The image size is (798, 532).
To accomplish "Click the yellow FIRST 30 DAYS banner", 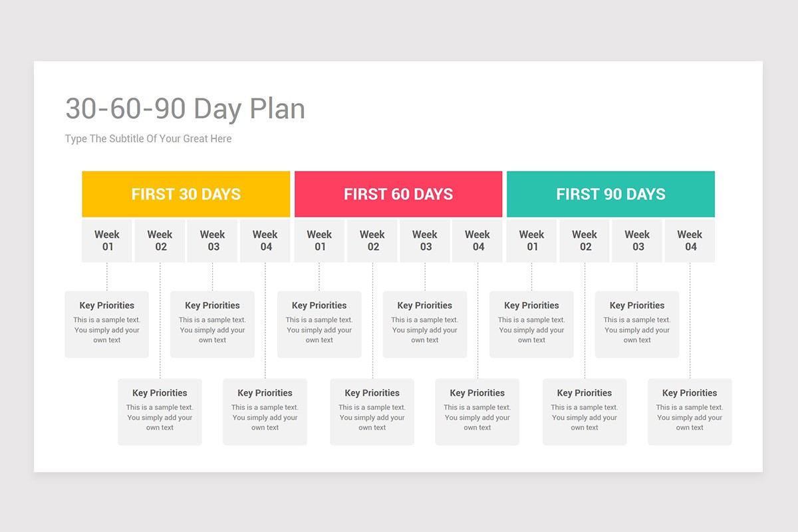I will tap(186, 194).
